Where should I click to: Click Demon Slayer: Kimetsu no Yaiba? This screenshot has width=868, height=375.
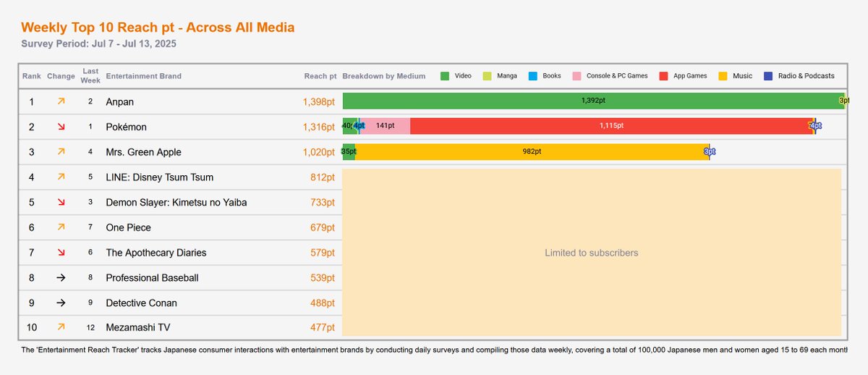pyautogui.click(x=176, y=203)
